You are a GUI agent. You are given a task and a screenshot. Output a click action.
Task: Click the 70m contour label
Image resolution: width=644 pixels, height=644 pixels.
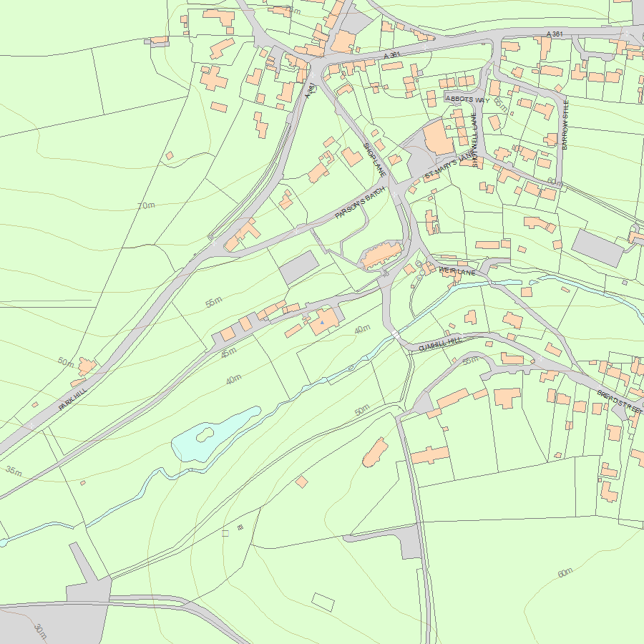[146, 205]
